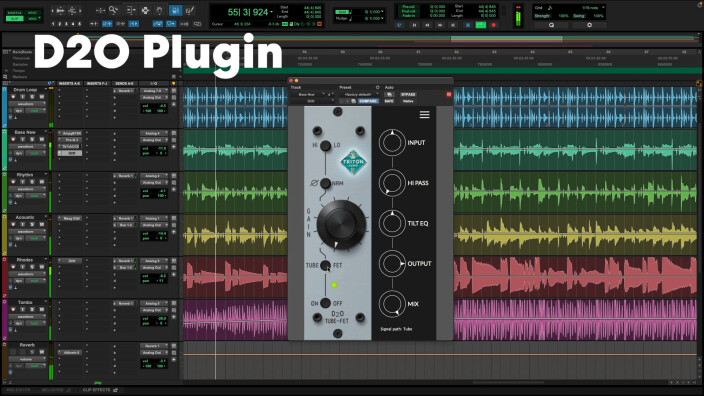Click the red target button in plugin window
Viewport: 704px width, 396px height.
pyautogui.click(x=449, y=94)
